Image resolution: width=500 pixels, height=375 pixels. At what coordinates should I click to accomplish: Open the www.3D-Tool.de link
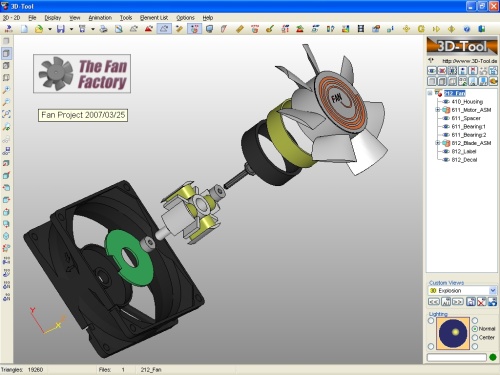click(x=469, y=61)
